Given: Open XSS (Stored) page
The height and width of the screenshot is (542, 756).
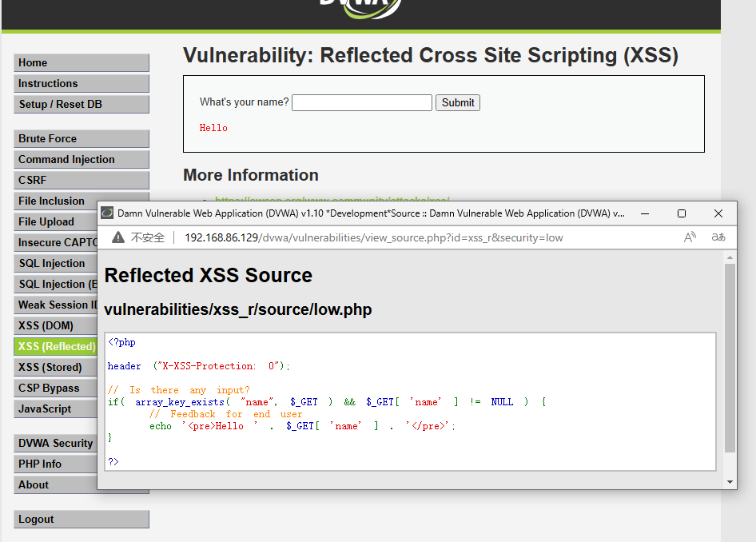Looking at the screenshot, I should pos(56,367).
